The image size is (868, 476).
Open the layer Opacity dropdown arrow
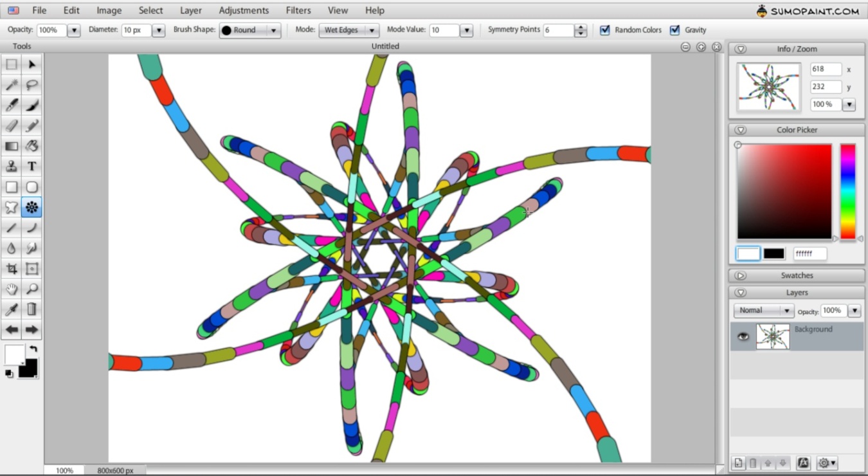(x=854, y=311)
